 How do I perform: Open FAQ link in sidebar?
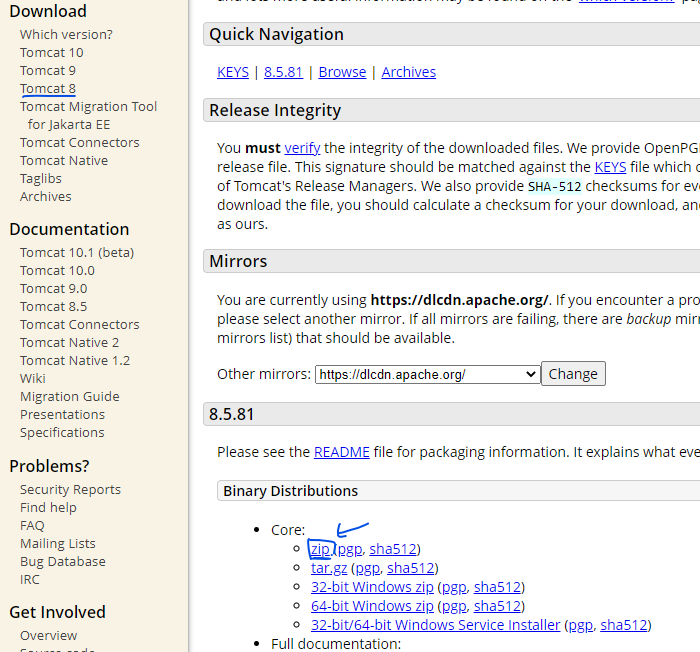(x=32, y=526)
